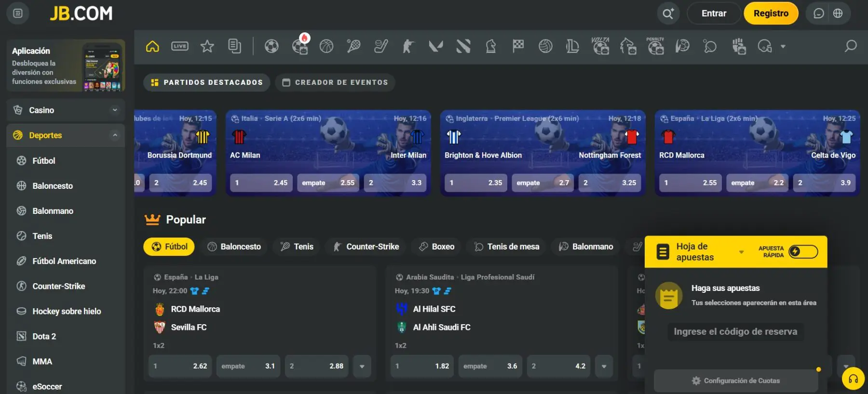The width and height of the screenshot is (868, 394).
Task: Select the Baloncesto tab under Popular
Action: pyautogui.click(x=234, y=247)
